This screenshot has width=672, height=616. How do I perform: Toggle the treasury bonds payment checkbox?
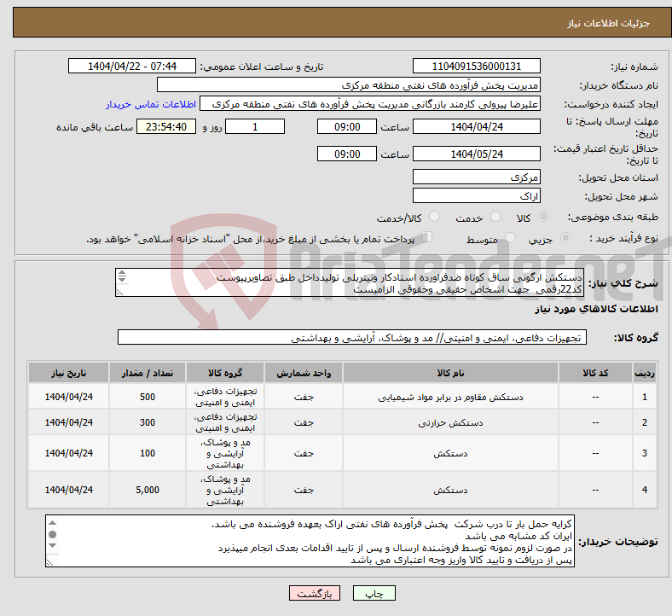(427, 237)
